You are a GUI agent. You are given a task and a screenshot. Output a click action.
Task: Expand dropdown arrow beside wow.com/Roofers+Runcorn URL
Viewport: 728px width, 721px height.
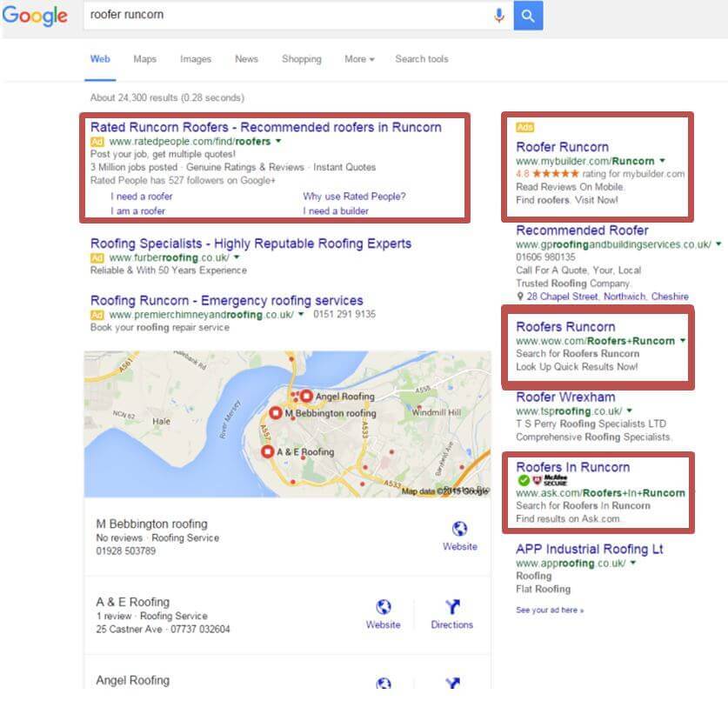pyautogui.click(x=683, y=340)
